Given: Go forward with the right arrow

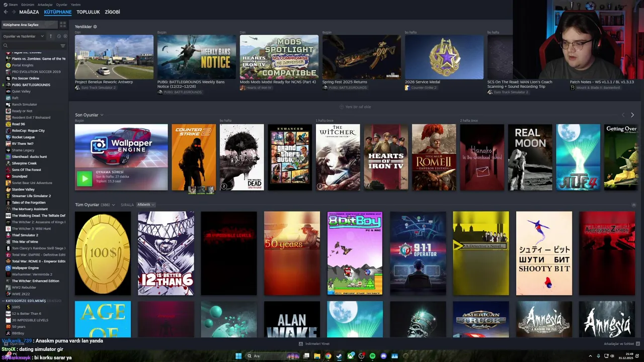Looking at the screenshot, I should coord(13,12).
